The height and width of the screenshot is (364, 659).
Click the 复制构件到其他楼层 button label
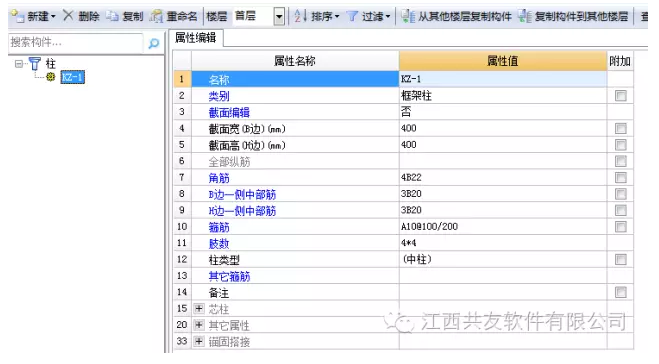click(581, 17)
